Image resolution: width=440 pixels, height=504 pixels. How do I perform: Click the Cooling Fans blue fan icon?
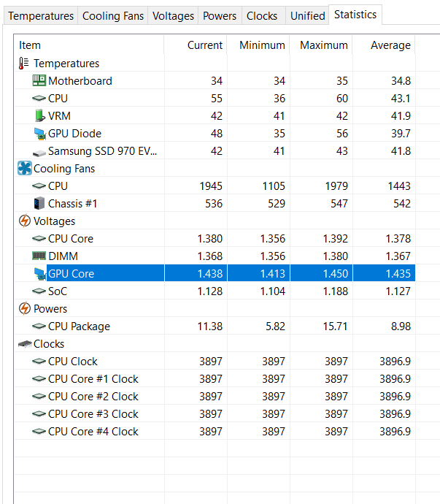pos(24,169)
